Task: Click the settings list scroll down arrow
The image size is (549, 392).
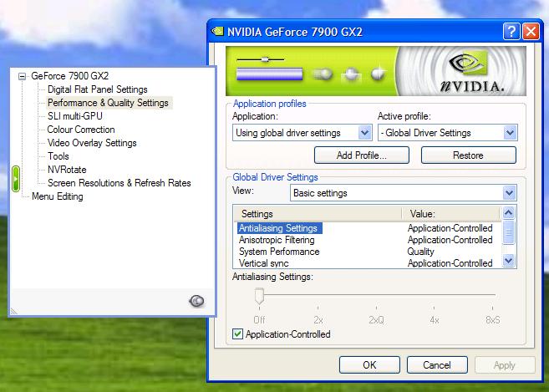Action: coord(509,260)
